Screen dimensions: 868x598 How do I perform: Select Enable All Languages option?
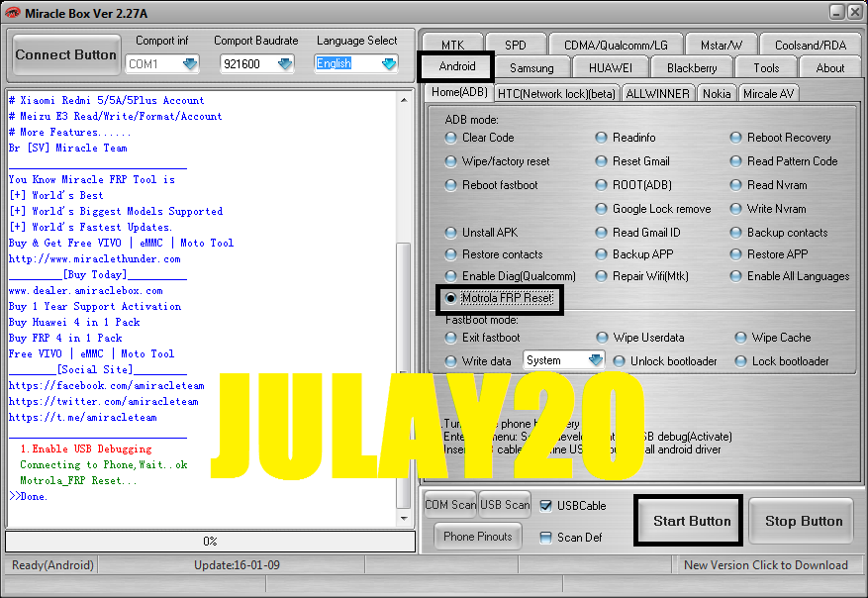(x=735, y=276)
